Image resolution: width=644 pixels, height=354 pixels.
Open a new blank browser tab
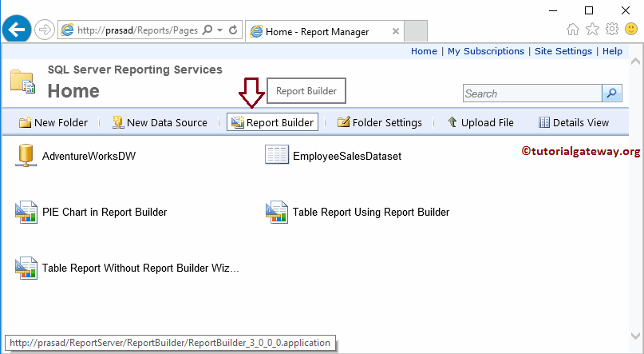coord(416,31)
